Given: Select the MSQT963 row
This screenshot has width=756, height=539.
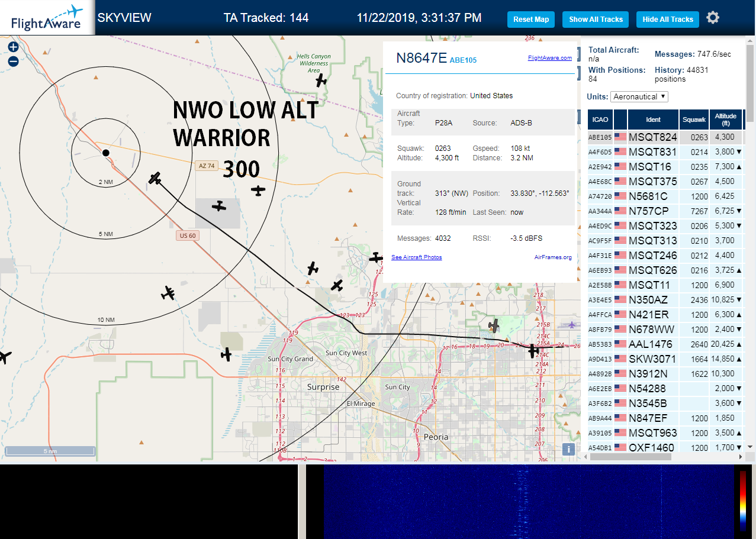Looking at the screenshot, I should pos(665,433).
